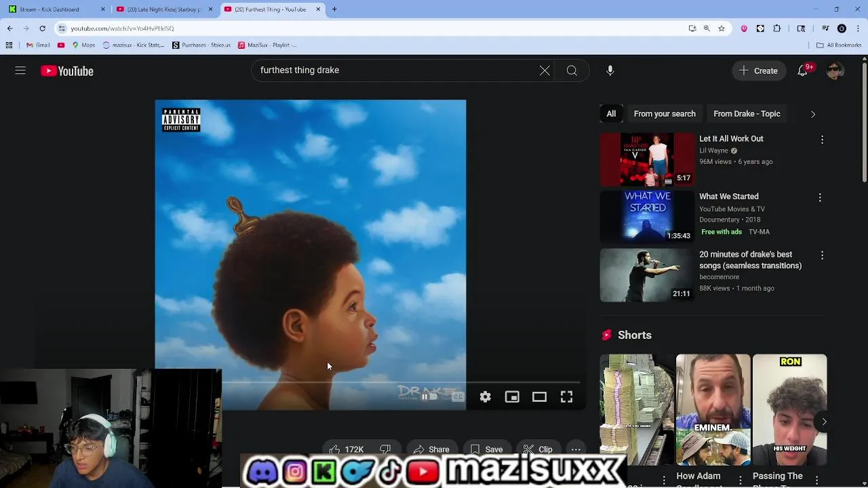Go back in browser history
Screen dimensions: 868x488
tap(9, 28)
